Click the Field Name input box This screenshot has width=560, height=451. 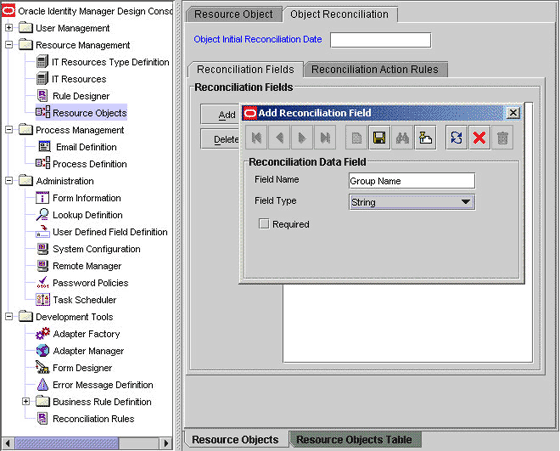(x=412, y=181)
